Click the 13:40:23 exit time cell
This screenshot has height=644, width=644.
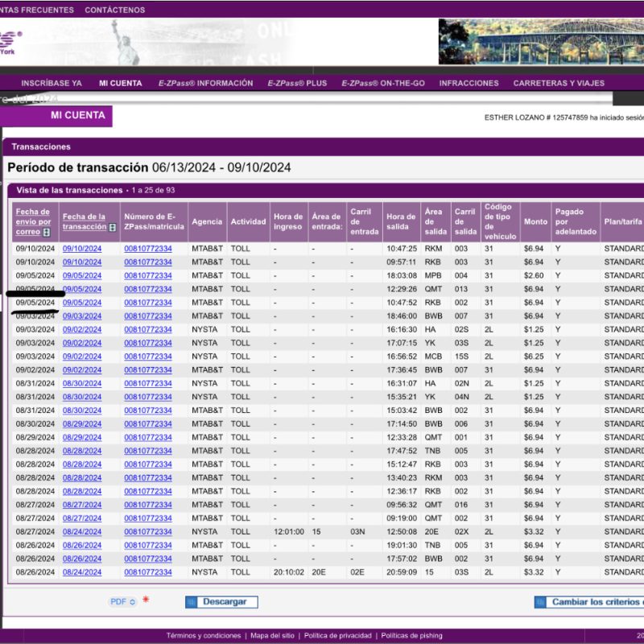[402, 478]
